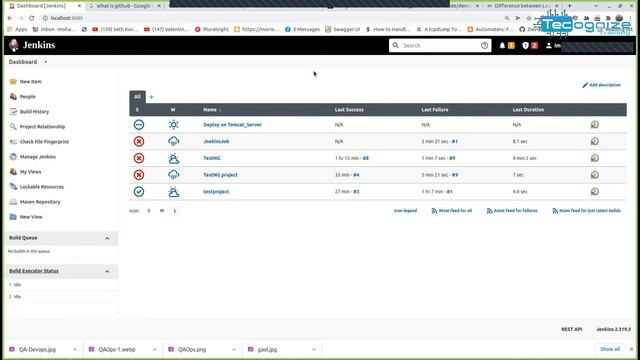Open Build History
The image size is (640, 360).
click(x=34, y=112)
